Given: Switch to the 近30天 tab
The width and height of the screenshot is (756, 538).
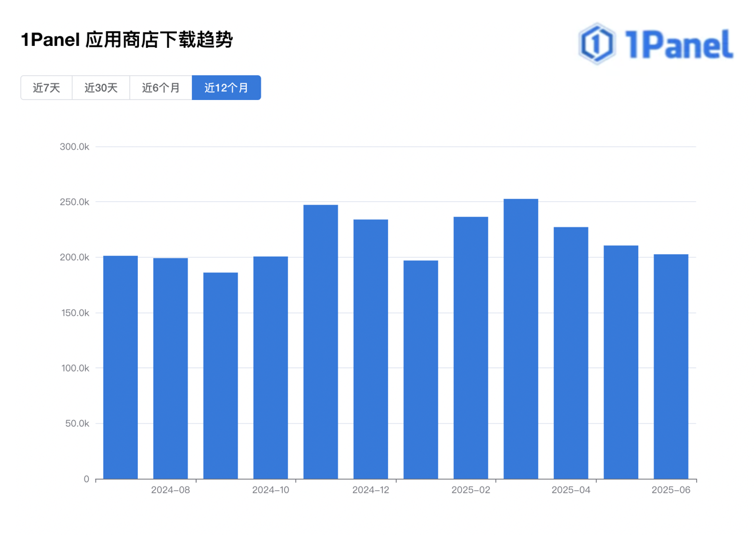Looking at the screenshot, I should (101, 88).
